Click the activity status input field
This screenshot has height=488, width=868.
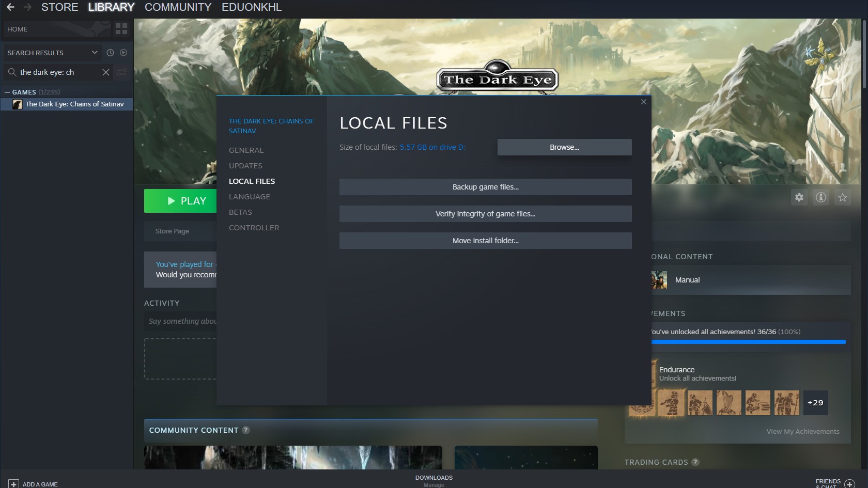click(x=181, y=321)
